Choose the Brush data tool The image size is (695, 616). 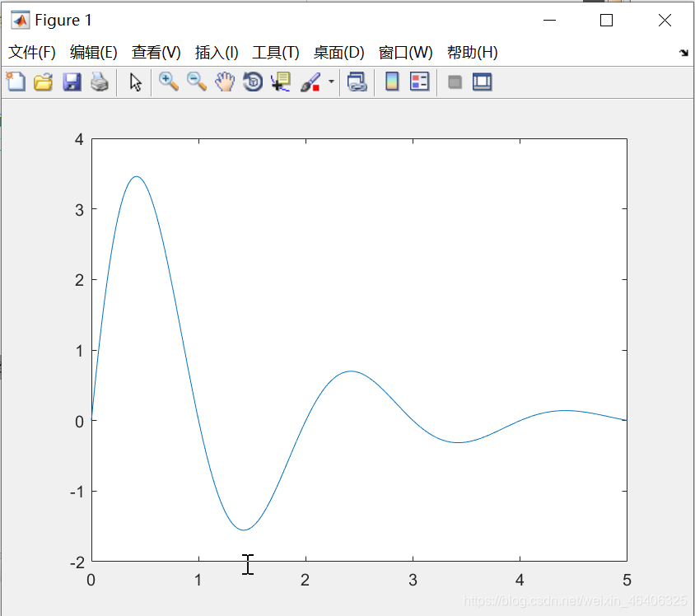pyautogui.click(x=310, y=82)
